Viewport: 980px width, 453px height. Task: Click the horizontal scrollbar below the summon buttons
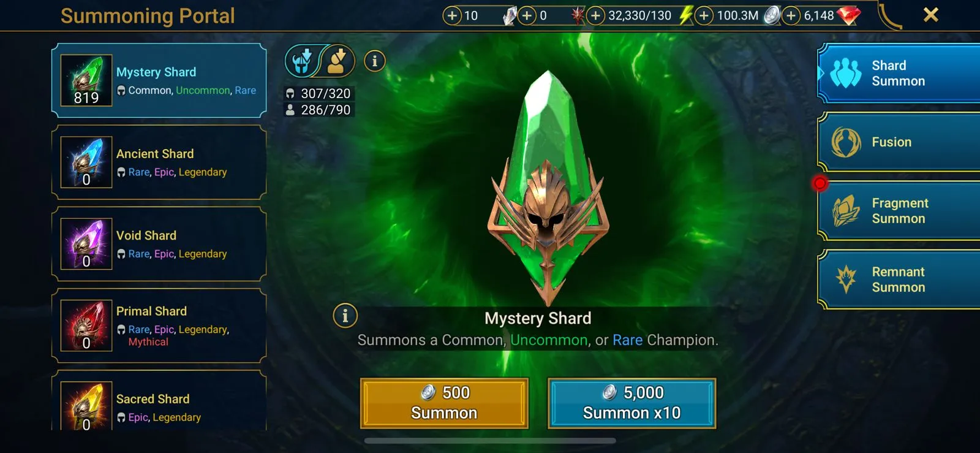(x=490, y=440)
